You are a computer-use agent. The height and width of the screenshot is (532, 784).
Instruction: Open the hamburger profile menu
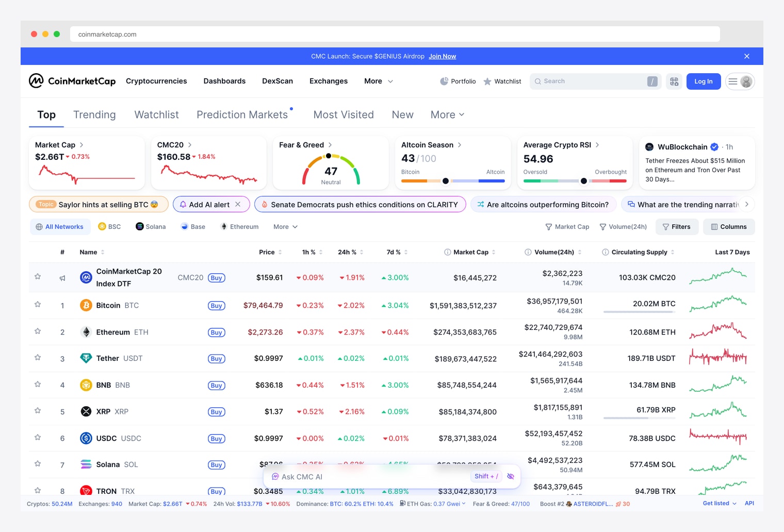click(x=740, y=81)
